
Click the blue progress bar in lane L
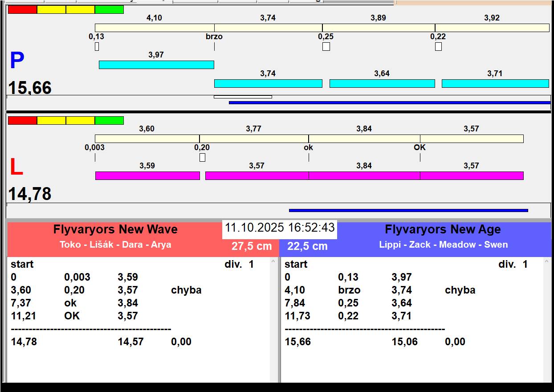click(408, 210)
